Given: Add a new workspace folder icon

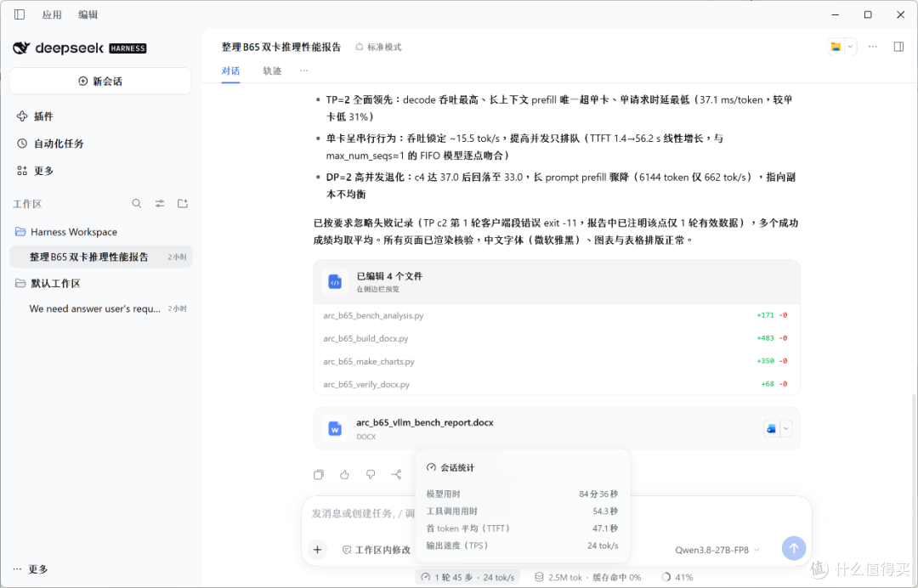Looking at the screenshot, I should (183, 204).
